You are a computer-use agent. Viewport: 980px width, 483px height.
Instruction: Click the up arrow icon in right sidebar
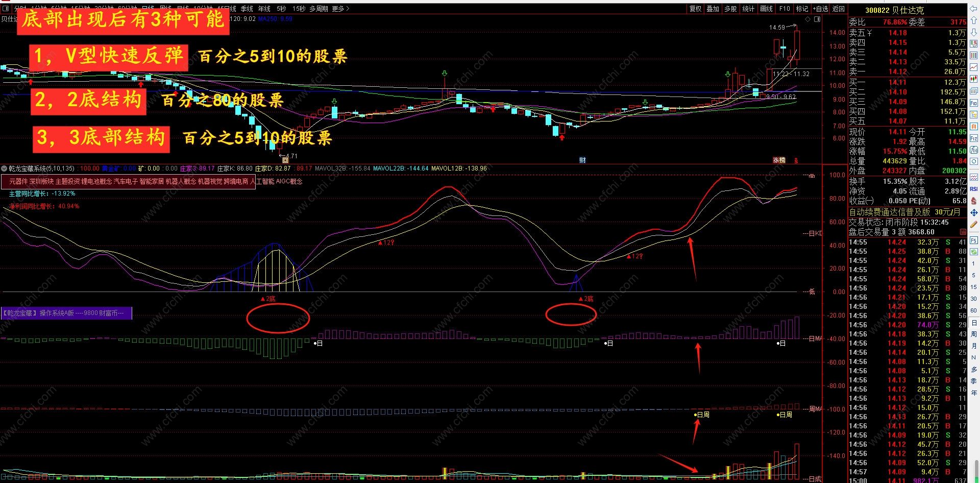[x=974, y=20]
